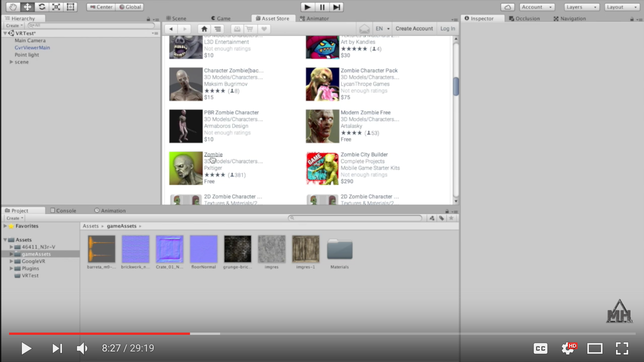The height and width of the screenshot is (362, 644).
Task: Toggle Global coordinate mode
Action: (130, 7)
